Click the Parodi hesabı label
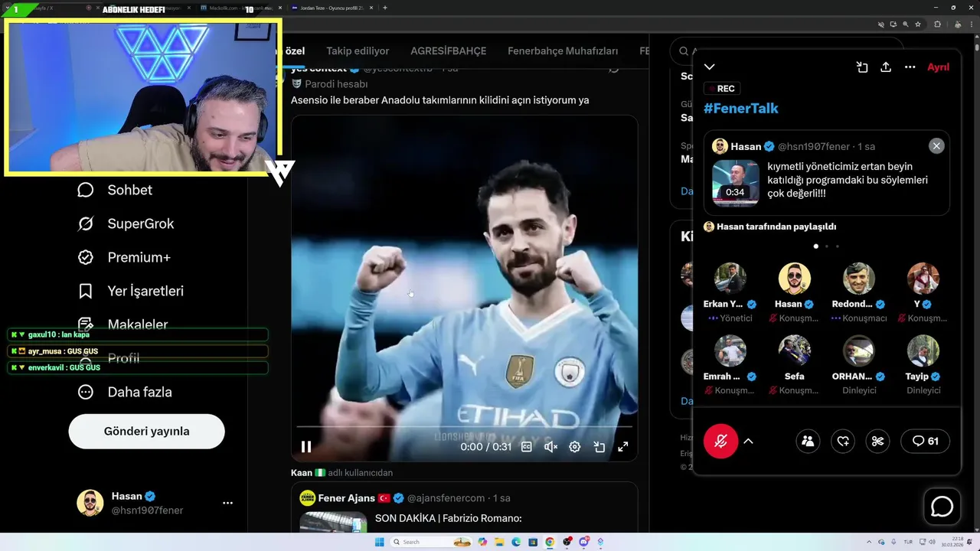The image size is (980, 551). click(336, 84)
